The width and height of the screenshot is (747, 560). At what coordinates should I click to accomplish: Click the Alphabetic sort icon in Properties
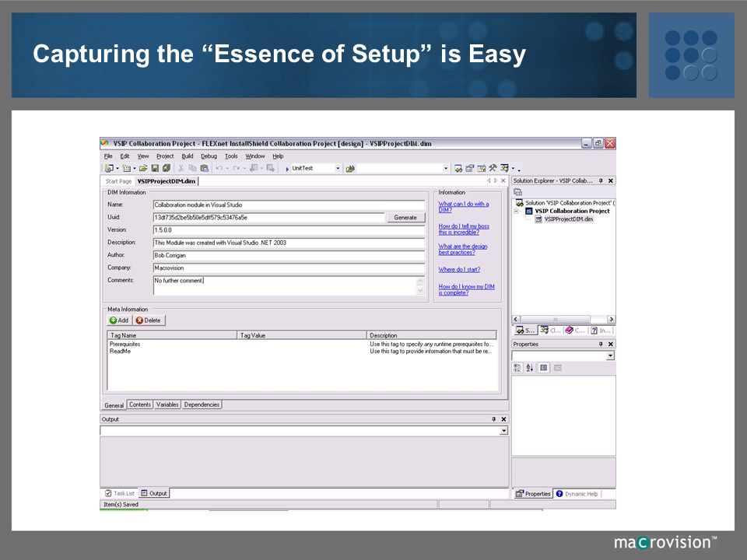[x=530, y=368]
